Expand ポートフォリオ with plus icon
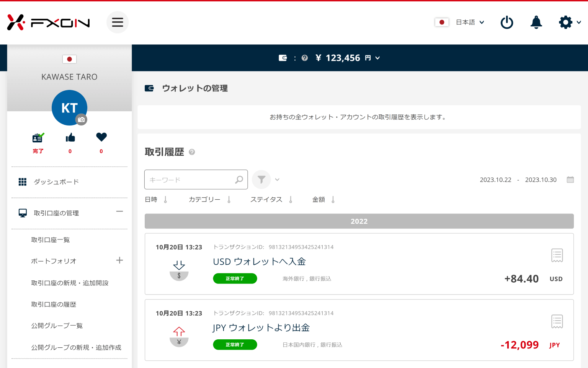588x368 pixels. 119,260
